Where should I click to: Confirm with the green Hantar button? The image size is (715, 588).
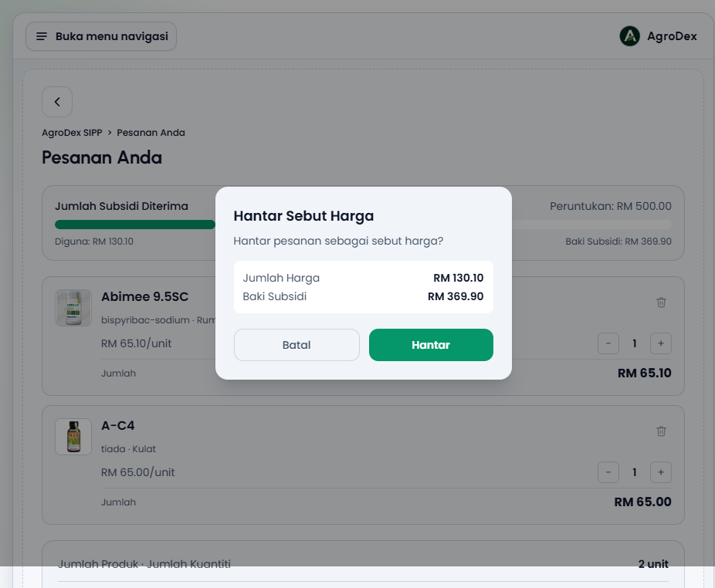(431, 345)
